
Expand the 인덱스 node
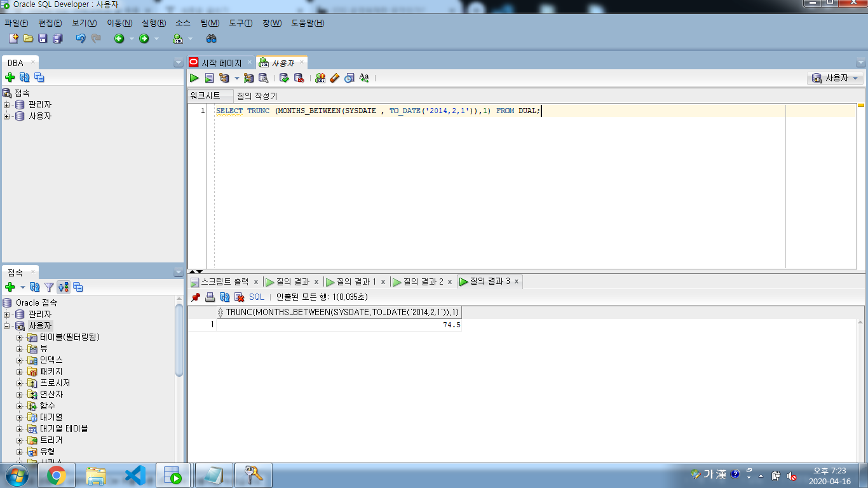(x=20, y=360)
